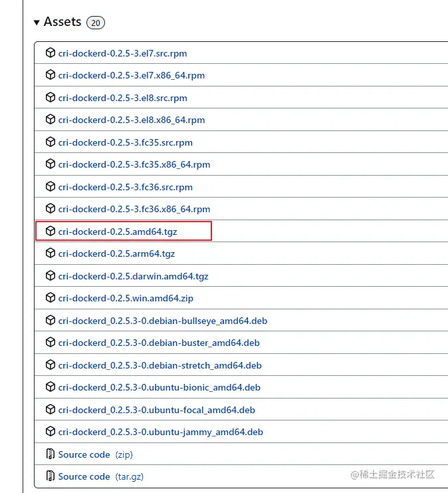
Task: Collapse the Assets section triangle
Action: coord(37,23)
